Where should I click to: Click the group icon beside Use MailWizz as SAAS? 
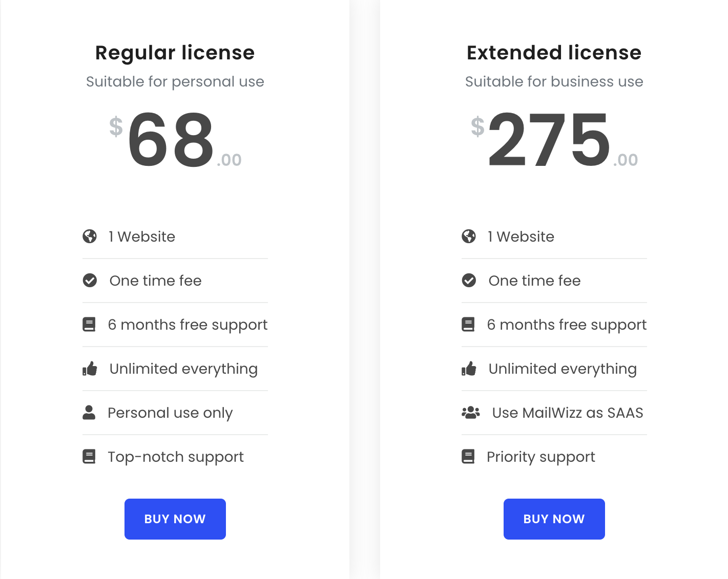(x=470, y=413)
